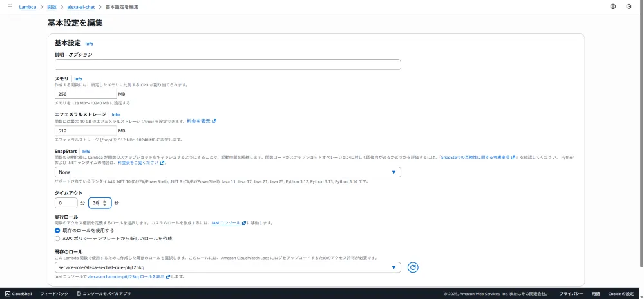Click the settings icon at top right
This screenshot has width=644, height=299.
point(629,6)
